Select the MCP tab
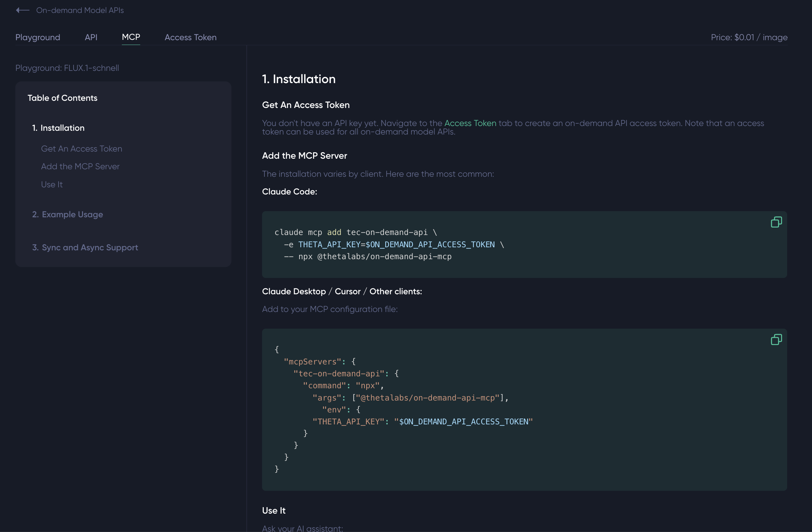 tap(131, 37)
